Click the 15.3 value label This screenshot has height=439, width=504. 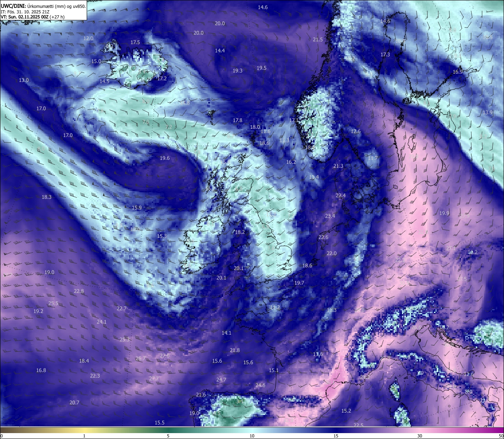point(162,236)
